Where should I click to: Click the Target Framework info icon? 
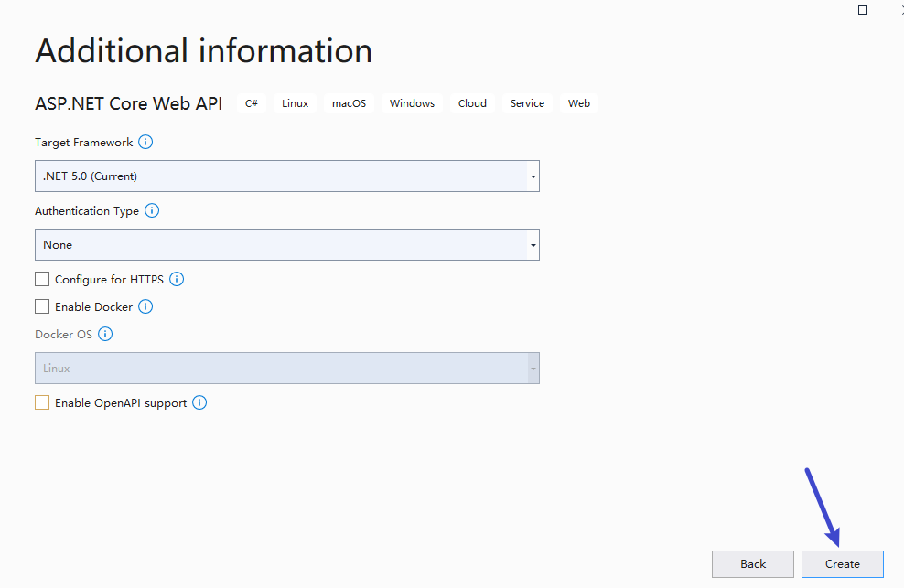coord(146,142)
